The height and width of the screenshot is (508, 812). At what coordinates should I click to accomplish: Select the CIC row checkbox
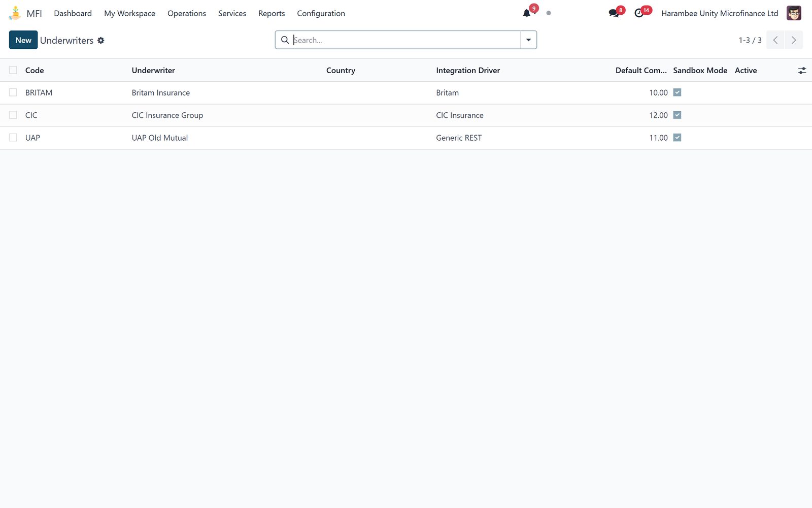click(x=13, y=115)
